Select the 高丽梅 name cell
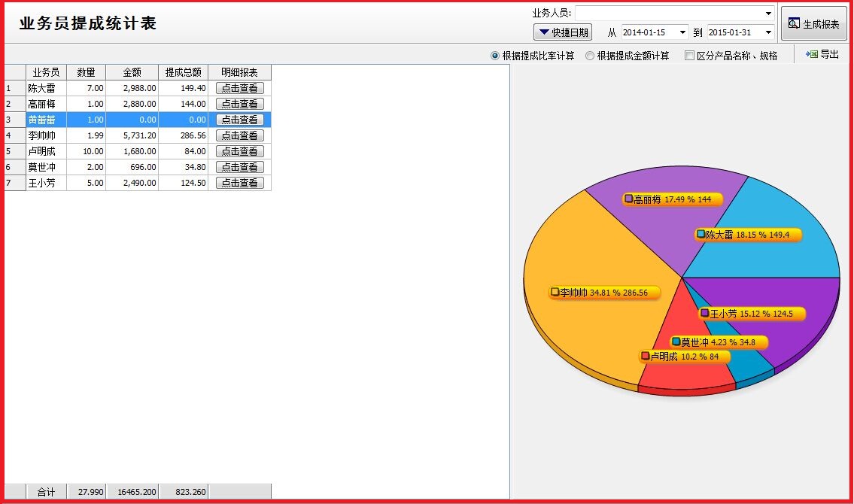The image size is (854, 504). (47, 104)
